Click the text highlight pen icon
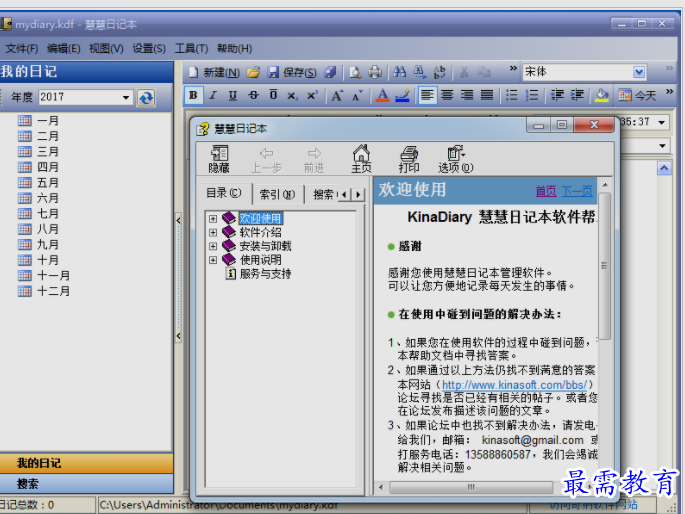 coord(402,95)
